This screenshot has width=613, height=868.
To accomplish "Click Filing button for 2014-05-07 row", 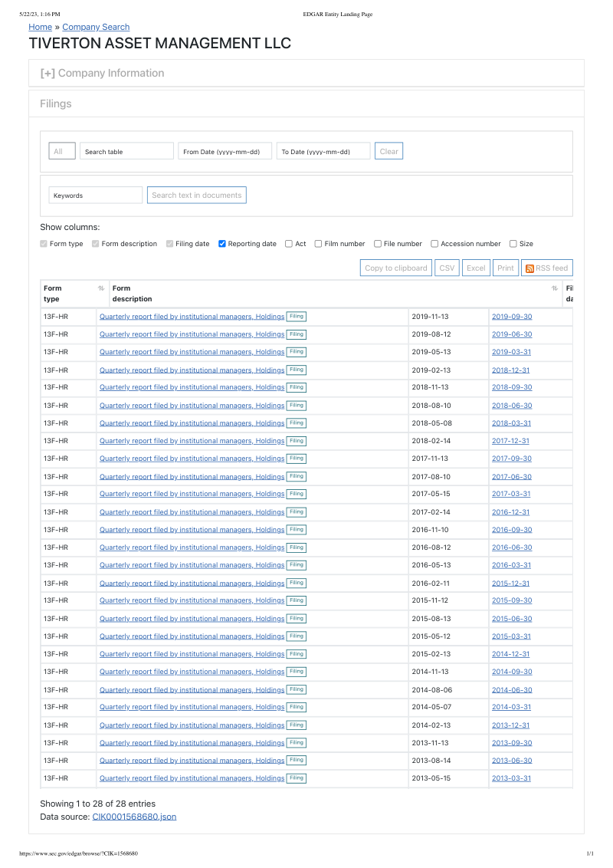I will click(x=297, y=707).
